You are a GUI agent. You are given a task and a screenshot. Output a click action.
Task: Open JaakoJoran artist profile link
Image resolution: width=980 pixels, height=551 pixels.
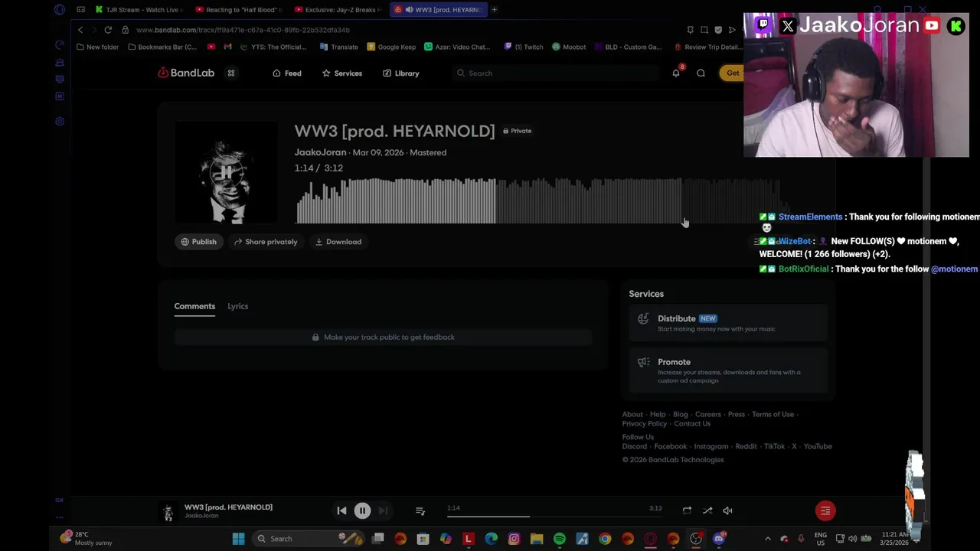pyautogui.click(x=320, y=152)
